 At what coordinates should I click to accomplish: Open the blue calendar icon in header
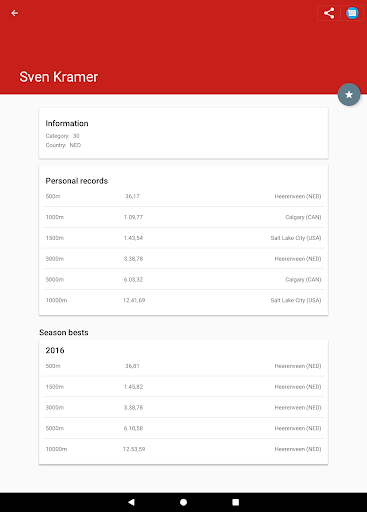tap(352, 13)
